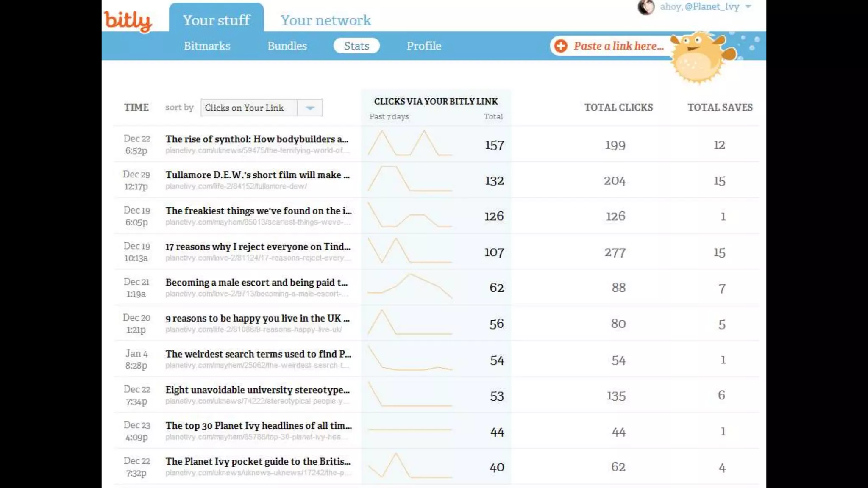Image resolution: width=868 pixels, height=488 pixels.
Task: Open the rise of synthol article link
Action: [x=257, y=139]
